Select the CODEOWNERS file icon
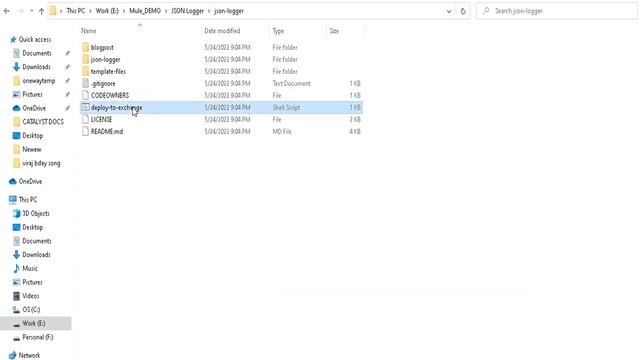This screenshot has height=360, width=640. [x=85, y=96]
